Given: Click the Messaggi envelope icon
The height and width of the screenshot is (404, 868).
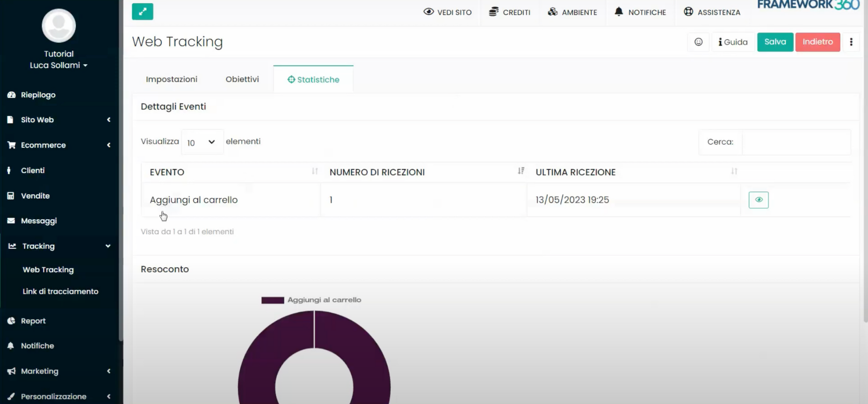Looking at the screenshot, I should [x=11, y=221].
